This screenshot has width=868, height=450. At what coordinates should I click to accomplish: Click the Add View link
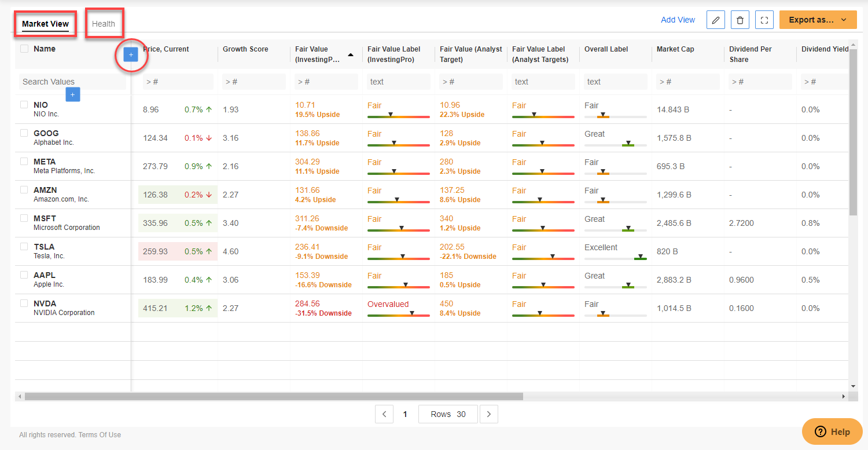pos(678,20)
